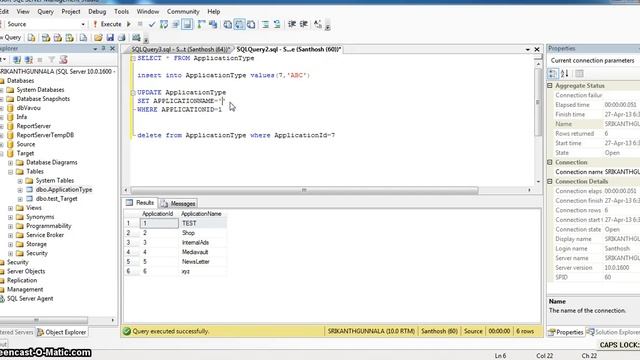640x360 pixels.
Task: Click the New Query button
Action: click(x=11, y=38)
